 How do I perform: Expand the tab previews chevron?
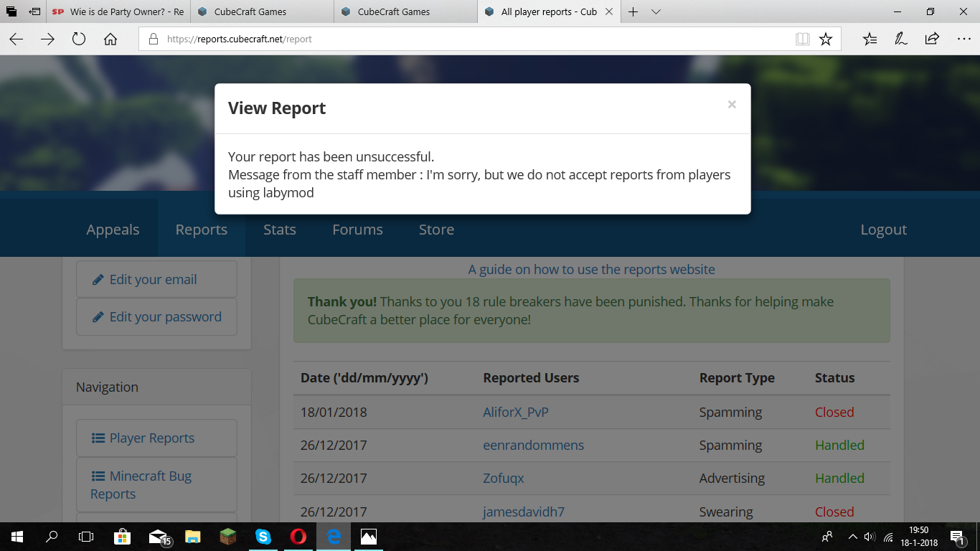point(656,11)
